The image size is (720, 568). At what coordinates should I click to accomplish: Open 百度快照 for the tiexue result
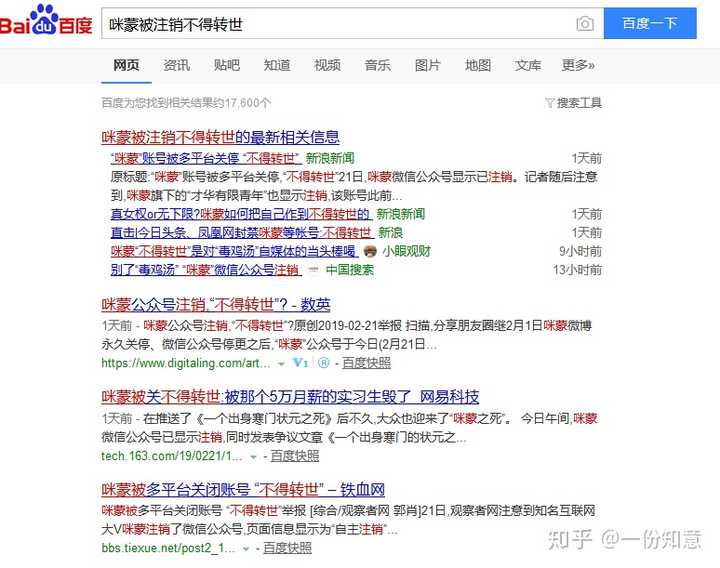tap(287, 548)
